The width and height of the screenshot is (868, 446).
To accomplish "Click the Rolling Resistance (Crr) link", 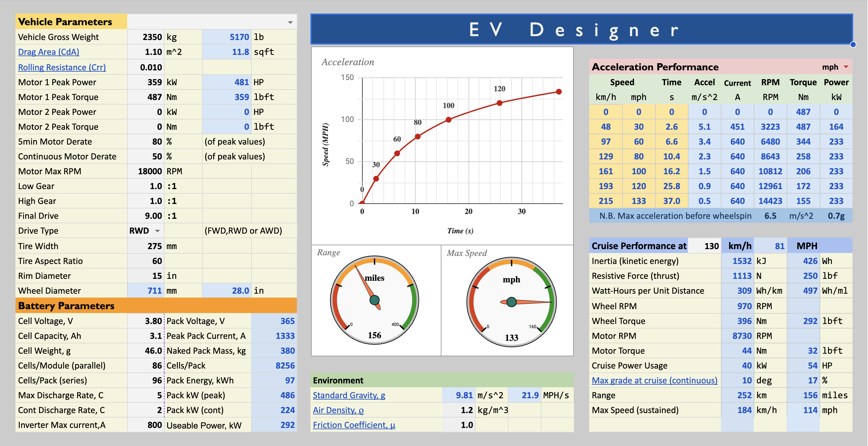I will tap(62, 67).
